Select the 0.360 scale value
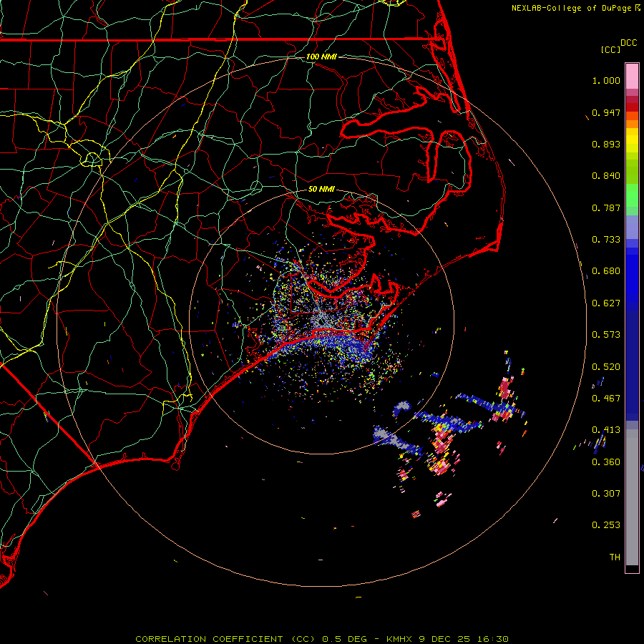Screen dimensions: 644x644 [x=606, y=462]
